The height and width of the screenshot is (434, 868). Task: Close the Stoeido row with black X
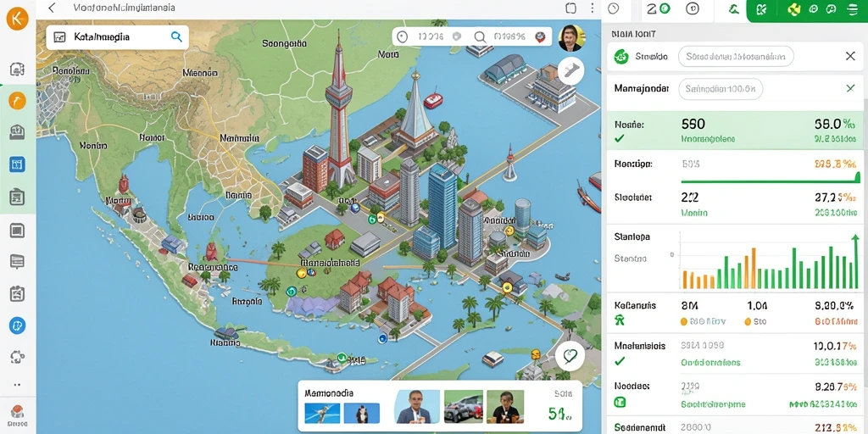point(850,56)
